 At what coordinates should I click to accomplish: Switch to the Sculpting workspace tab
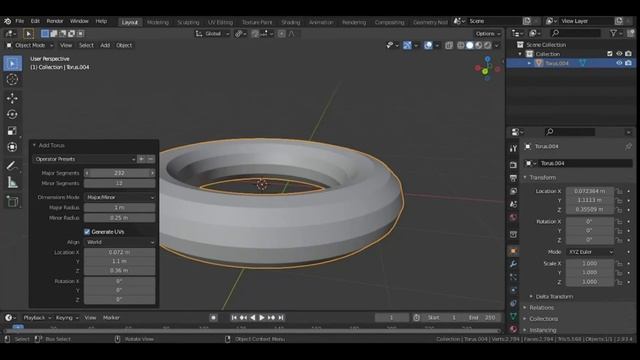click(188, 22)
